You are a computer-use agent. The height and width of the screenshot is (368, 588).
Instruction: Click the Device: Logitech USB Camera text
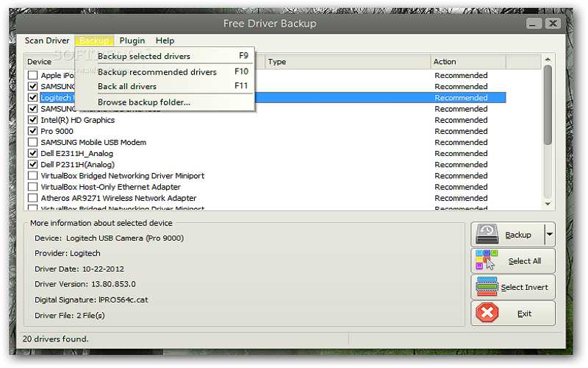(x=109, y=238)
